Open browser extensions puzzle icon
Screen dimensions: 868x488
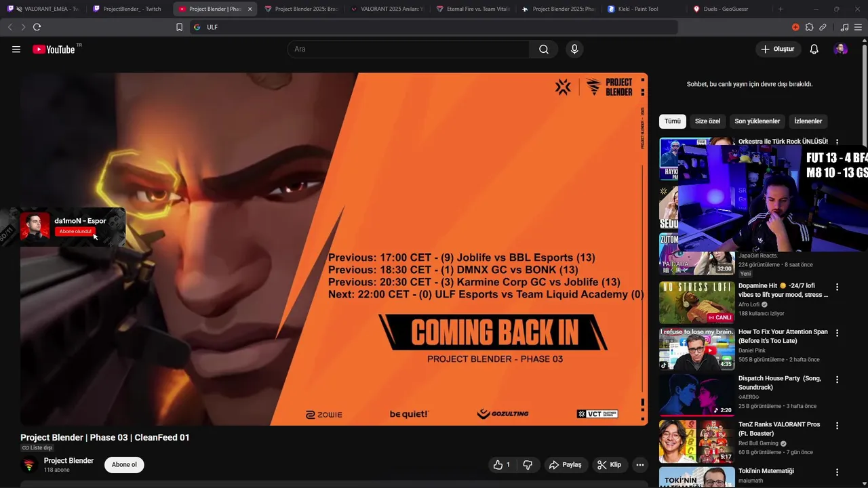pos(809,27)
